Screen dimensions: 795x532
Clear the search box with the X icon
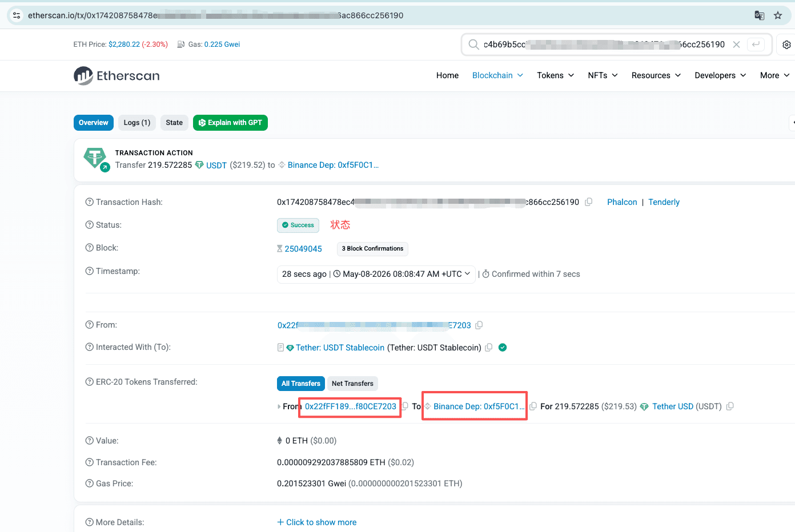click(736, 45)
